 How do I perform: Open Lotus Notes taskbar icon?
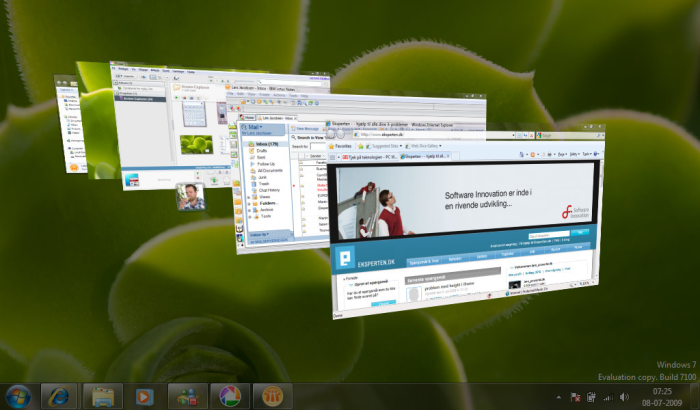click(x=272, y=397)
